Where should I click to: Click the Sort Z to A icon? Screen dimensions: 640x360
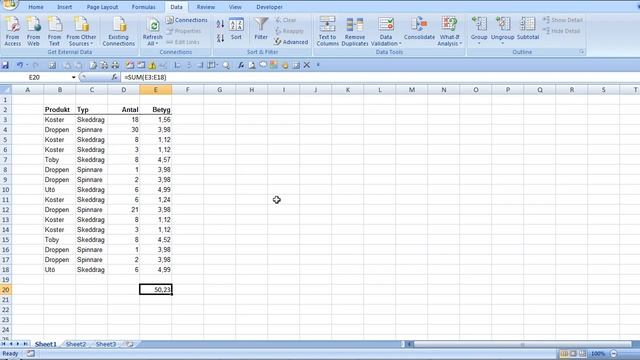[x=220, y=38]
